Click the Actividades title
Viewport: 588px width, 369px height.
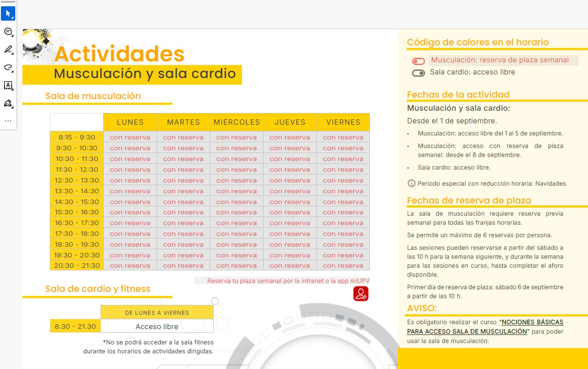point(119,54)
